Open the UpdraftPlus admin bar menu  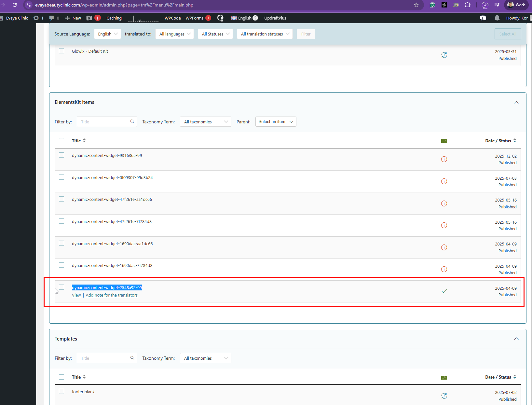[x=275, y=18]
